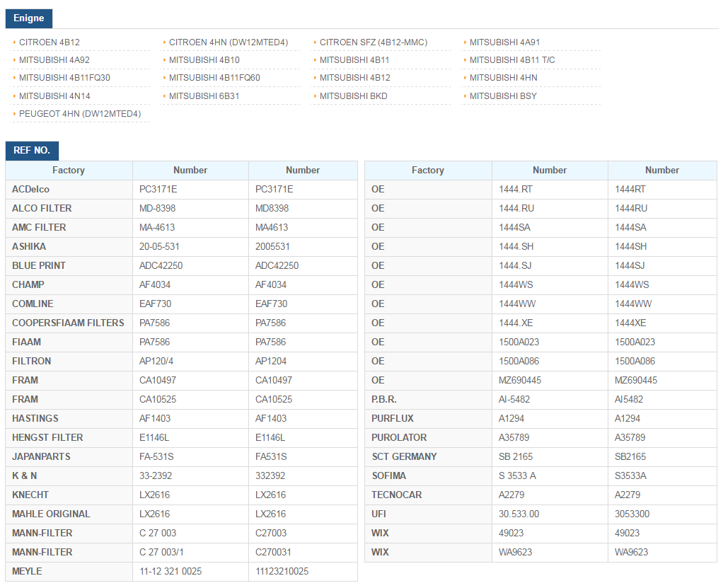This screenshot has height=588, width=723.
Task: Select the MITSUBISHI 4A92 engine
Action: [x=54, y=60]
